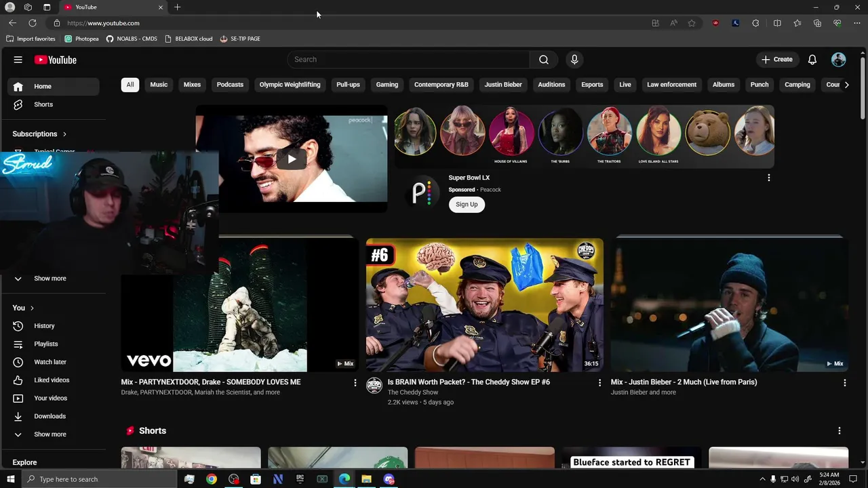This screenshot has height=488, width=868.
Task: Toggle Edge split screen
Action: tap(777, 23)
